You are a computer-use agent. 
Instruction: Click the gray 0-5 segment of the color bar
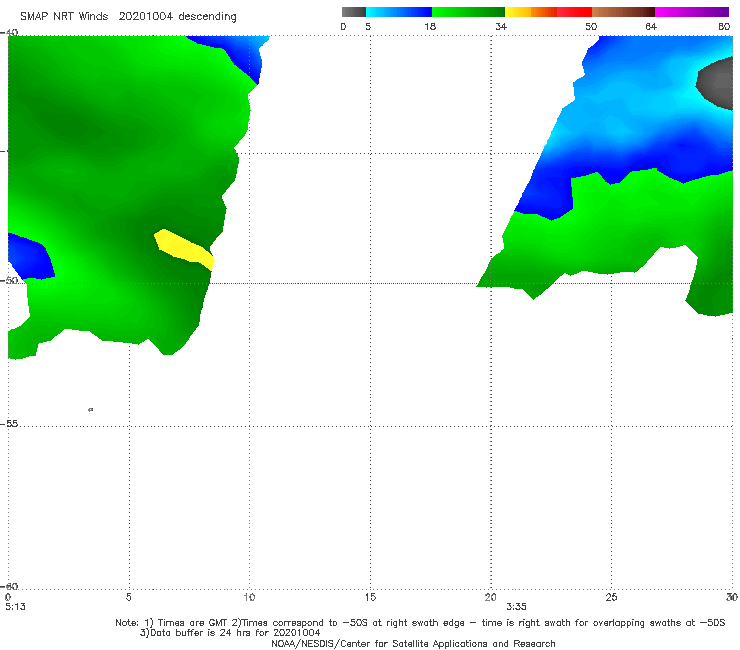coord(353,12)
